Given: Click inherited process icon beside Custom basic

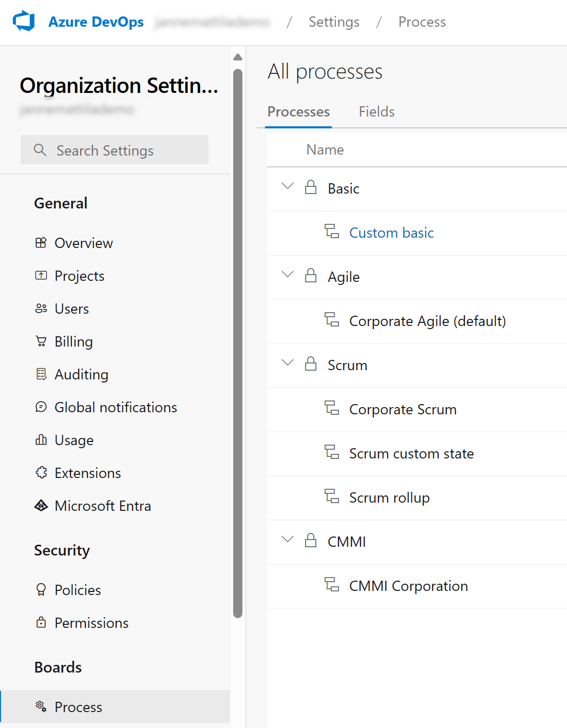Looking at the screenshot, I should pyautogui.click(x=332, y=232).
